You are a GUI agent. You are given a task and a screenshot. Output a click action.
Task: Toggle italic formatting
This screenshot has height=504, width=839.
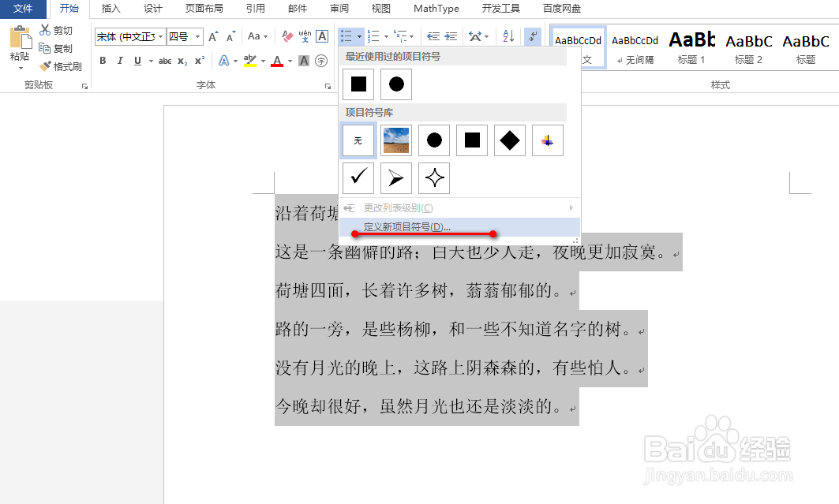pyautogui.click(x=118, y=59)
